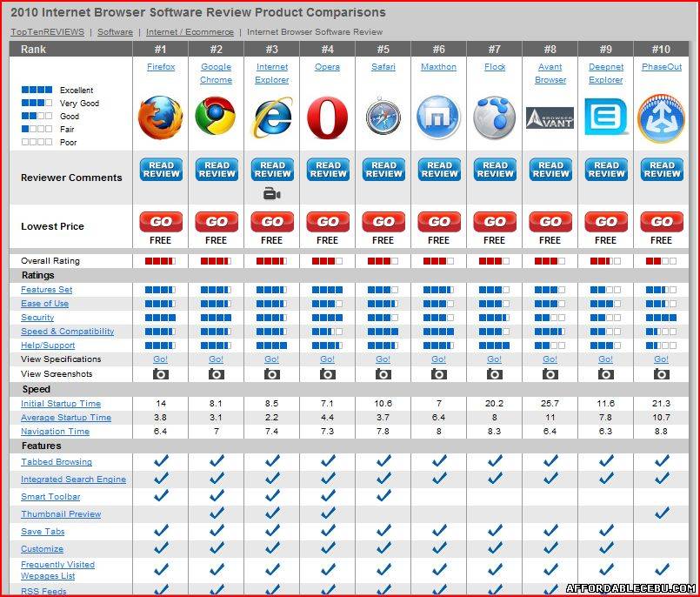Click the #1 rank column header

point(161,49)
